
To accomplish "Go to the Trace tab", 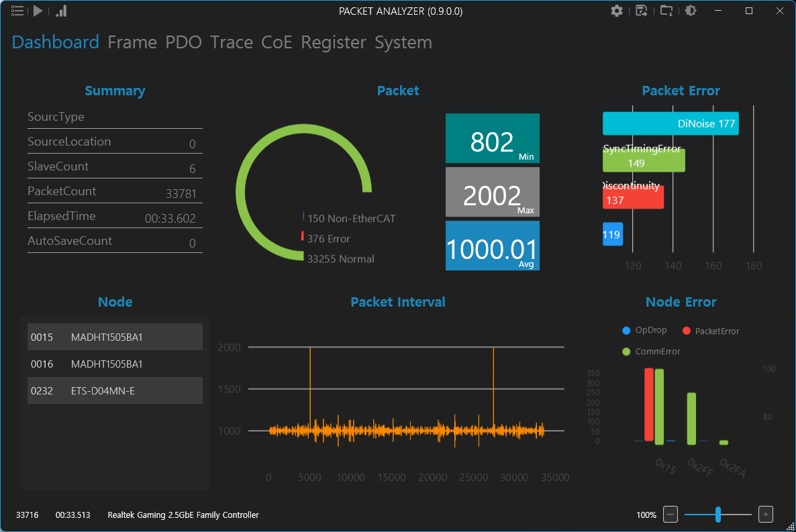I will point(232,42).
